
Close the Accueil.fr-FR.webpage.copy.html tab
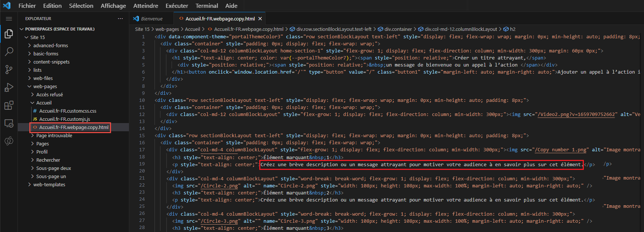point(260,19)
